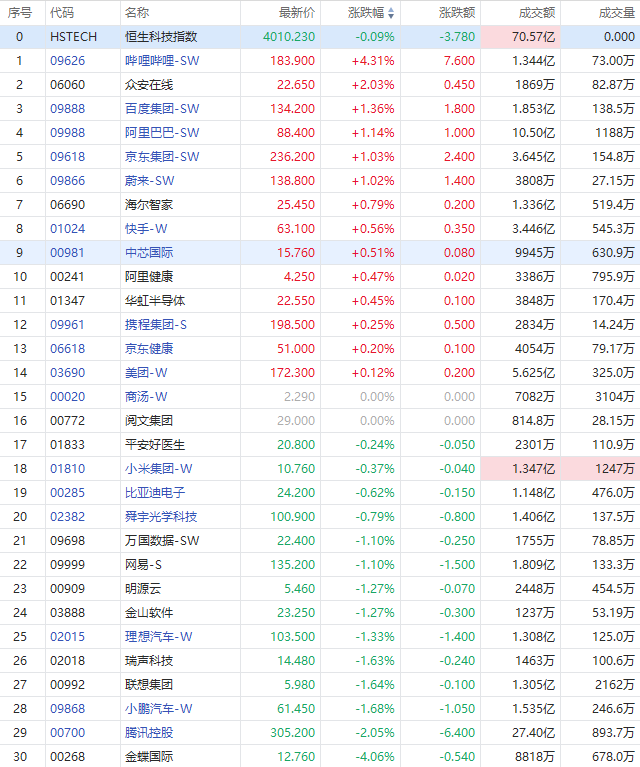Open 理想汽车-W stock name
Screen dimensions: 640x767
click(x=159, y=636)
